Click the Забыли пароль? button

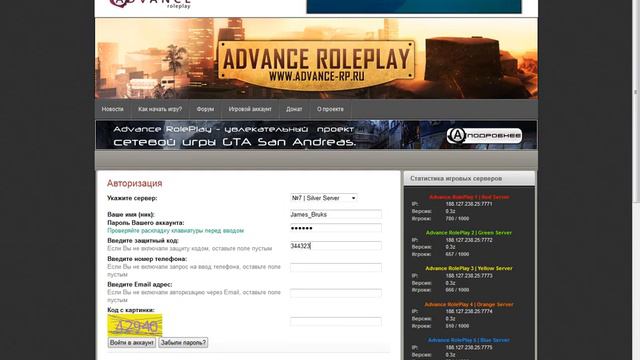pos(183,342)
